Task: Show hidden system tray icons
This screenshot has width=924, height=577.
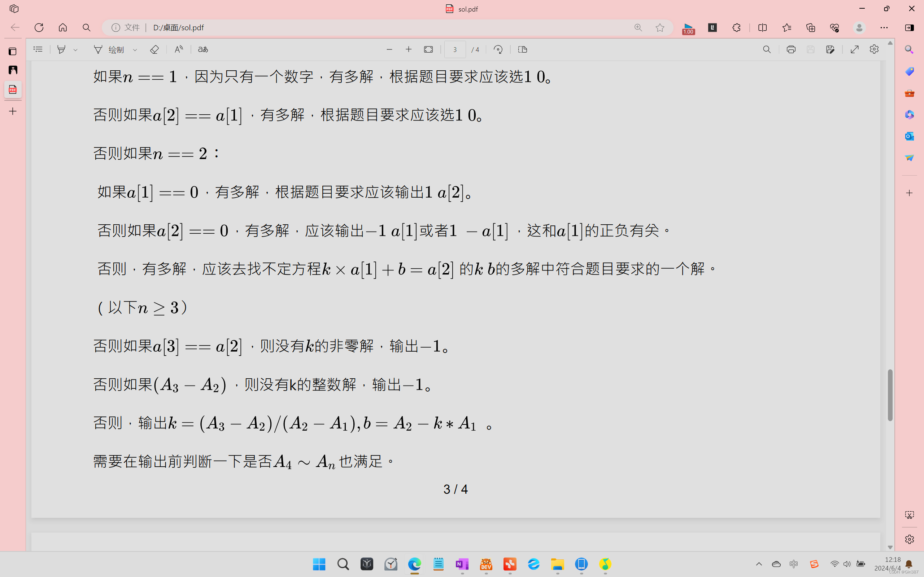Action: click(759, 564)
